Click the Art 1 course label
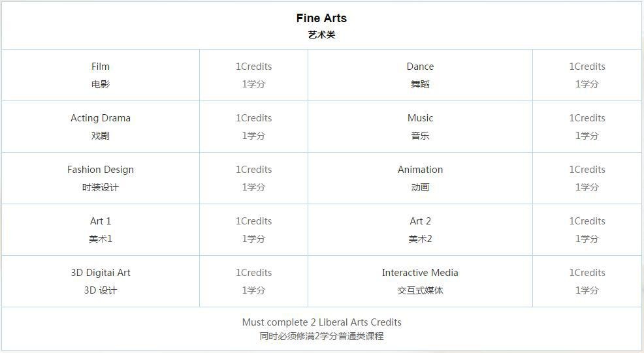This screenshot has width=644, height=353. (x=101, y=221)
